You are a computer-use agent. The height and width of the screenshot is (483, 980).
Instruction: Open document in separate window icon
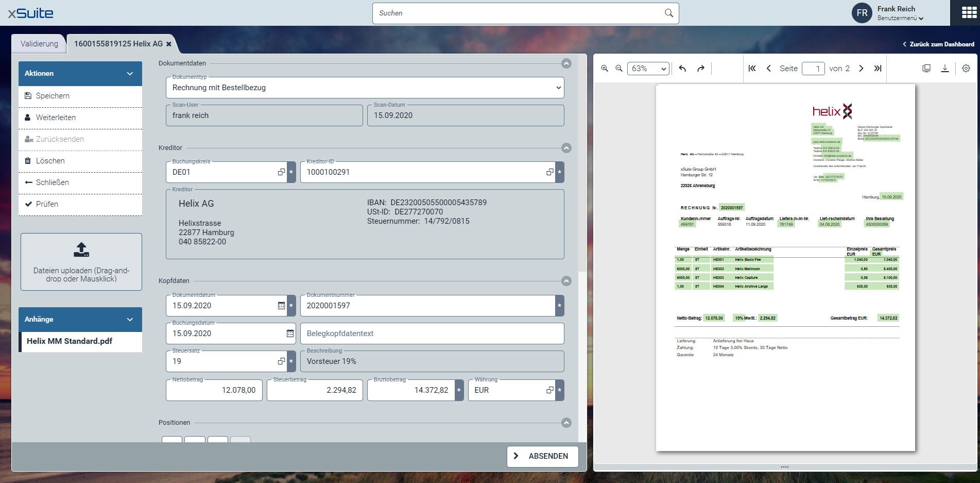pyautogui.click(x=926, y=69)
